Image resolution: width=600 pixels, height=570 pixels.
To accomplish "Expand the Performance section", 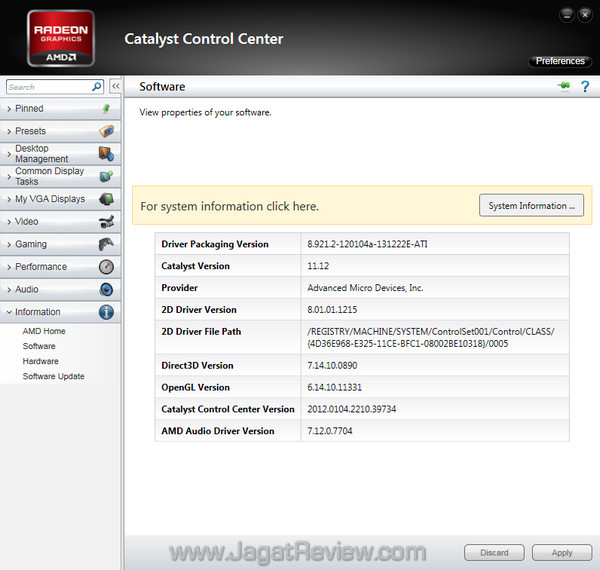I will click(60, 267).
